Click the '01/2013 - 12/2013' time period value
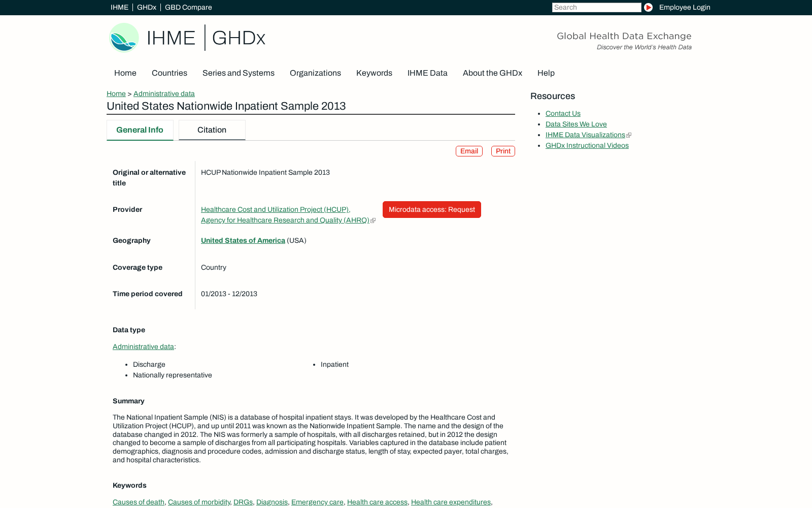The height and width of the screenshot is (508, 812). tap(229, 294)
